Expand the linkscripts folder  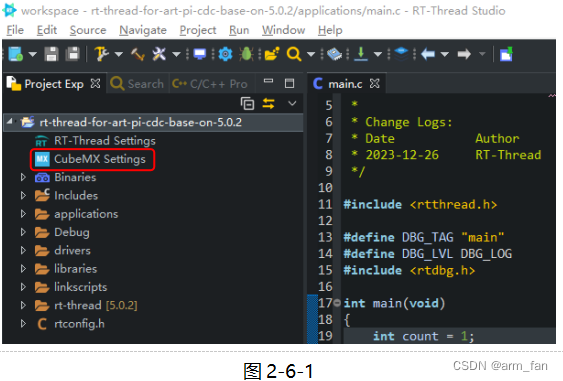point(23,287)
